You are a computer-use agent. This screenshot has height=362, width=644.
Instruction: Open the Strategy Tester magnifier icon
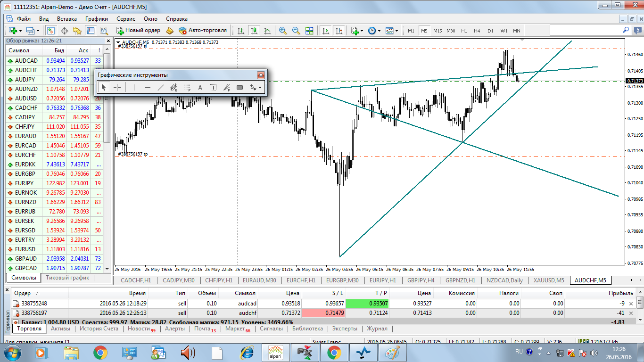103,30
